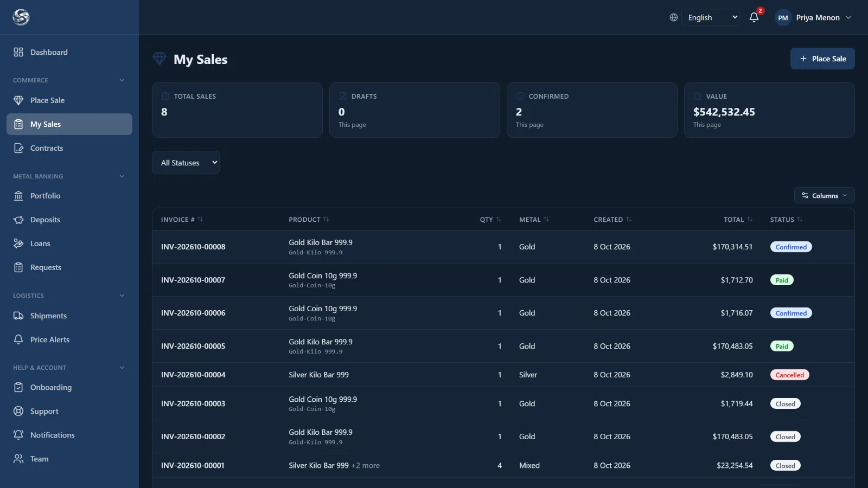Screen dimensions: 868x488
Task: Open the English language dropdown
Action: pos(711,17)
